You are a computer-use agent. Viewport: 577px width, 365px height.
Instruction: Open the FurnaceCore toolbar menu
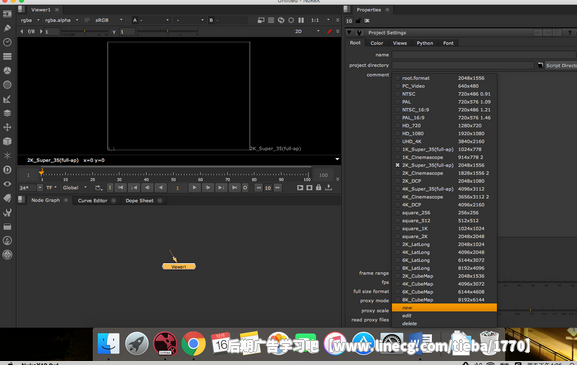pos(7,241)
